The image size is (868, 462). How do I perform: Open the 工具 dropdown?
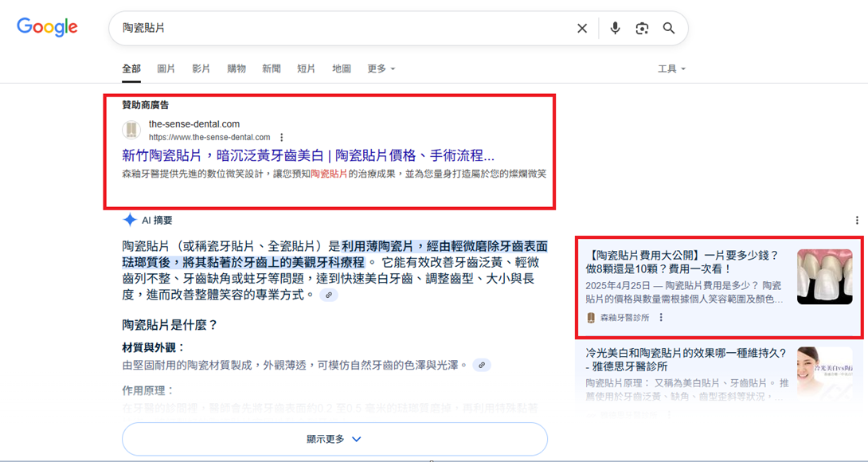point(671,69)
